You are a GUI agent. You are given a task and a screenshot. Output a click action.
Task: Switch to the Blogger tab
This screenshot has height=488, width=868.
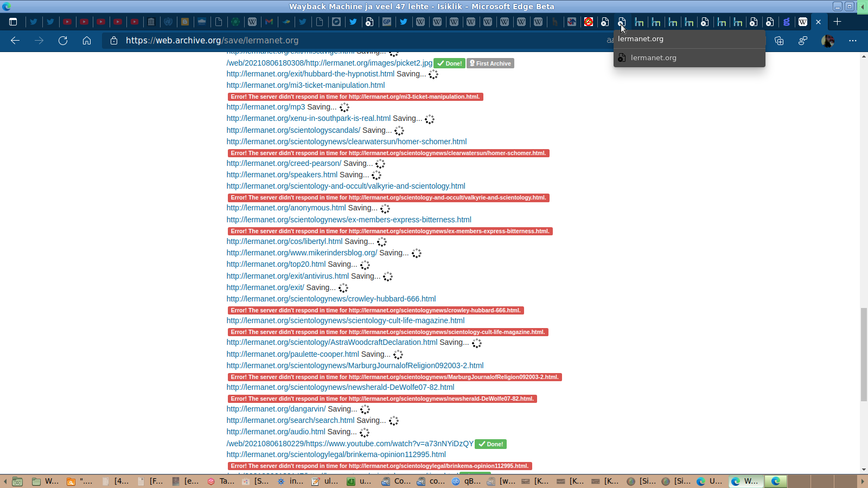[185, 22]
